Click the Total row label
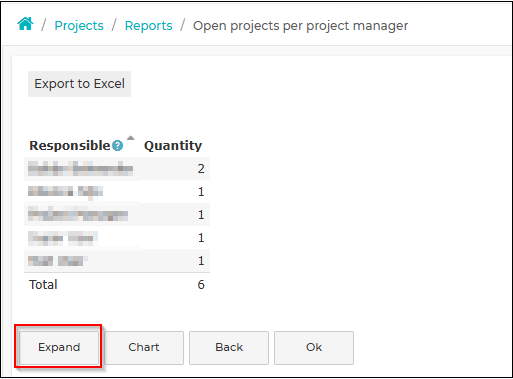513x379 pixels. click(x=43, y=285)
